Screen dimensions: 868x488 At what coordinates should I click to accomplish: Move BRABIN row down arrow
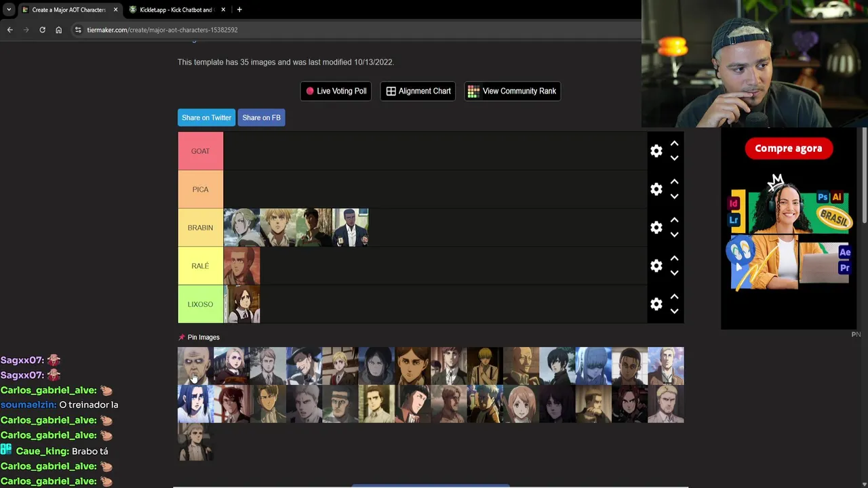pos(674,235)
